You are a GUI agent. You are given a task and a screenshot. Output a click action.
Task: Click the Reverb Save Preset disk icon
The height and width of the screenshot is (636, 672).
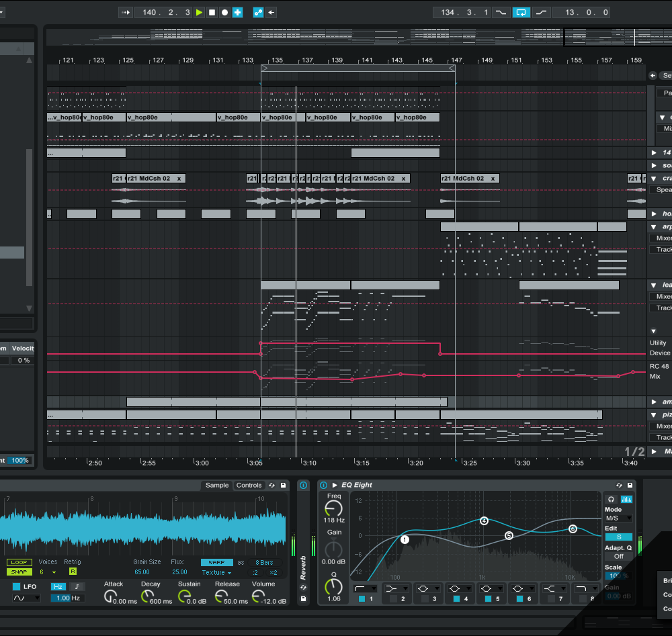(304, 599)
